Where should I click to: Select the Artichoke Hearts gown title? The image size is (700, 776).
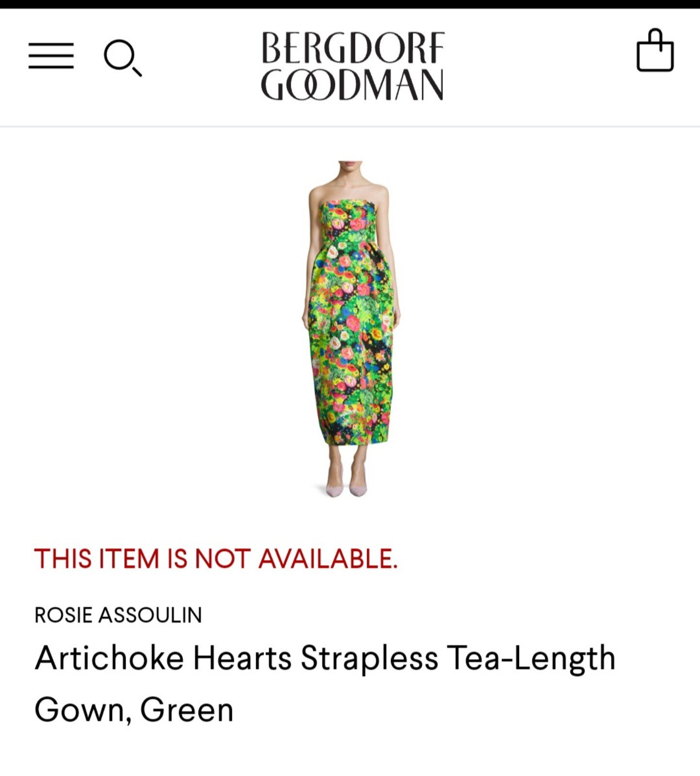[325, 683]
